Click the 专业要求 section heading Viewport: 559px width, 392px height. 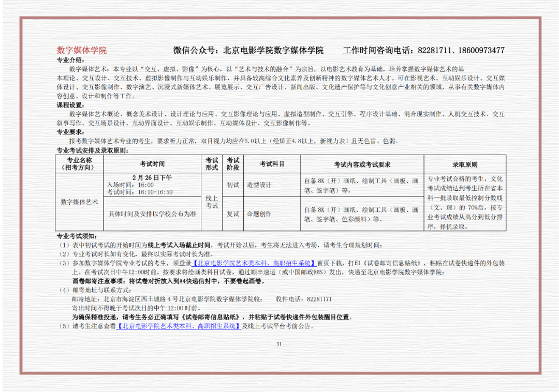click(70, 132)
